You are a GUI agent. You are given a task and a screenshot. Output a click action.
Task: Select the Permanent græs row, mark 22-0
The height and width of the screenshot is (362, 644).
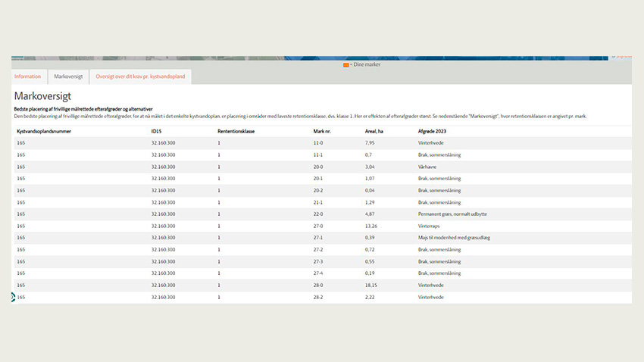(318, 214)
